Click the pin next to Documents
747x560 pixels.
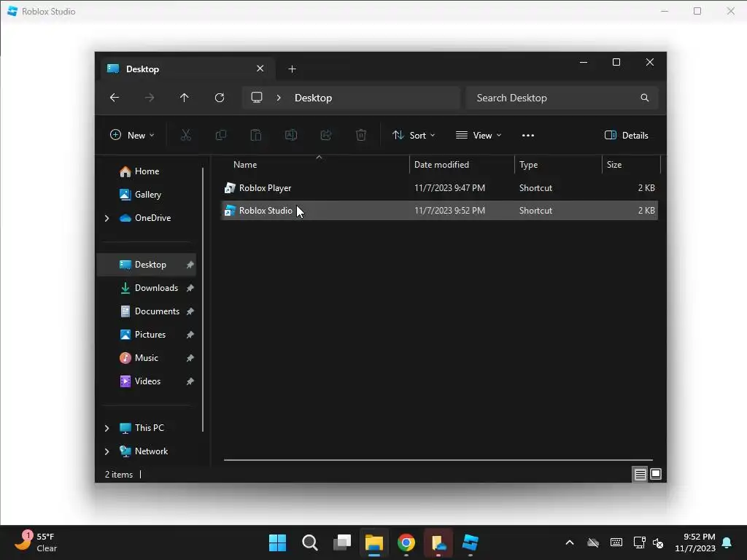[x=190, y=311]
